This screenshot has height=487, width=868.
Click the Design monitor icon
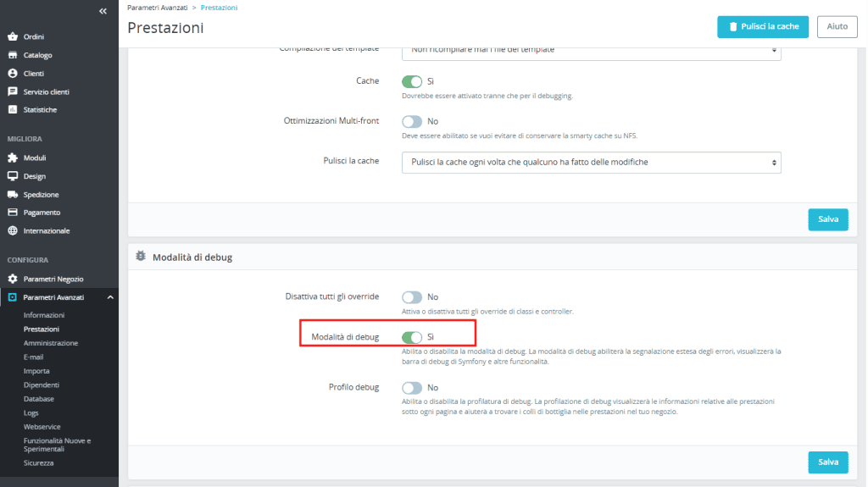[13, 176]
